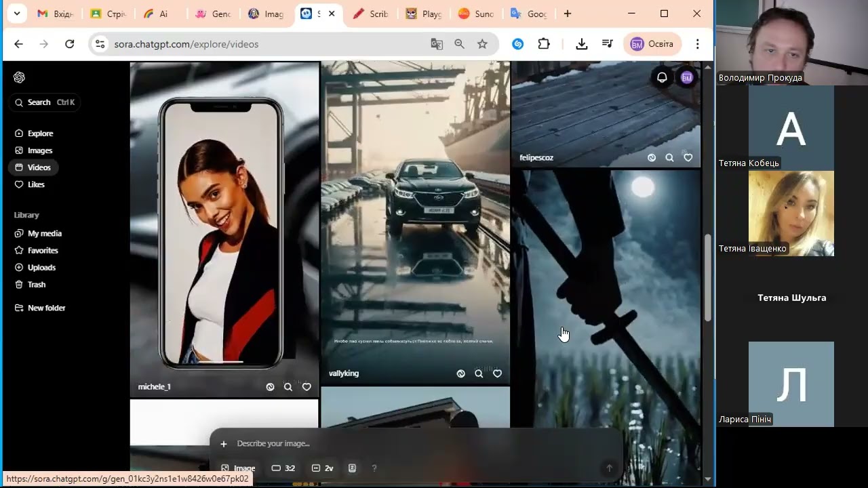Open the presets icon in prompt bar
This screenshot has height=488, width=868.
[x=352, y=468]
